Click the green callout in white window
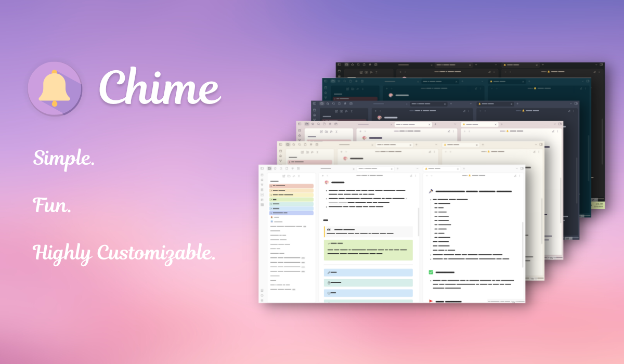Screen dimensions: 624x364 (368, 250)
